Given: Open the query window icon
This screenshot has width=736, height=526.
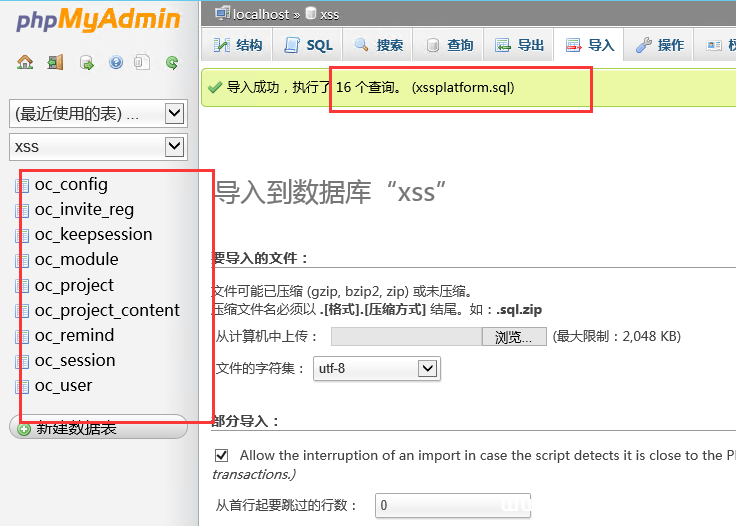Looking at the screenshot, I should (x=86, y=62).
